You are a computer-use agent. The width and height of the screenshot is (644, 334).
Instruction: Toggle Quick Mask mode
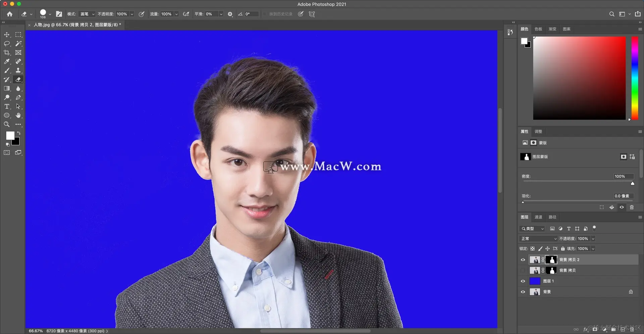pyautogui.click(x=7, y=153)
